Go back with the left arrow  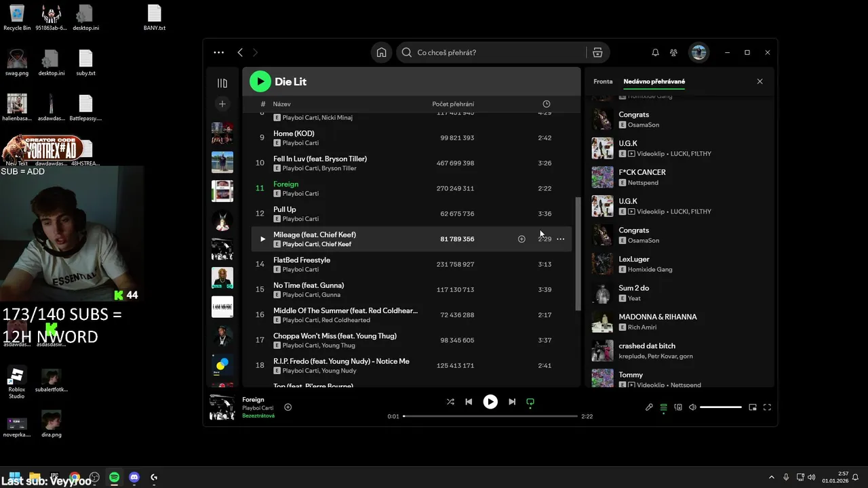click(240, 52)
